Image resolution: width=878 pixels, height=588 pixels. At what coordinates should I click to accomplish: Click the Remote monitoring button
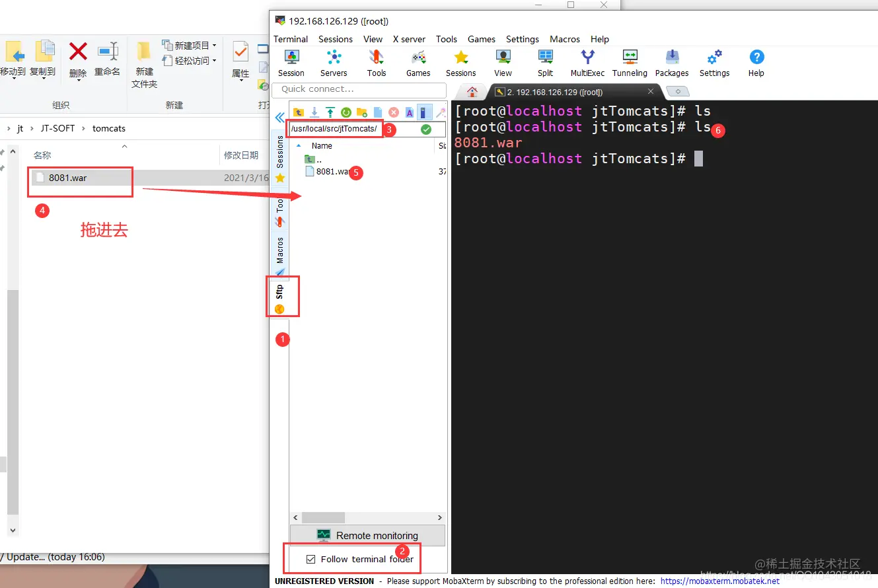[367, 535]
